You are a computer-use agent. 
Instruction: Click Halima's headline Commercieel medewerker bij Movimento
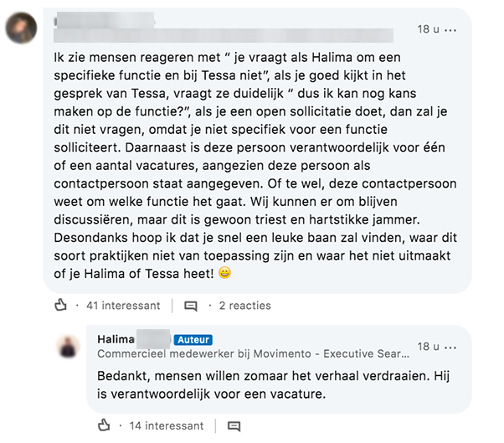tap(253, 355)
